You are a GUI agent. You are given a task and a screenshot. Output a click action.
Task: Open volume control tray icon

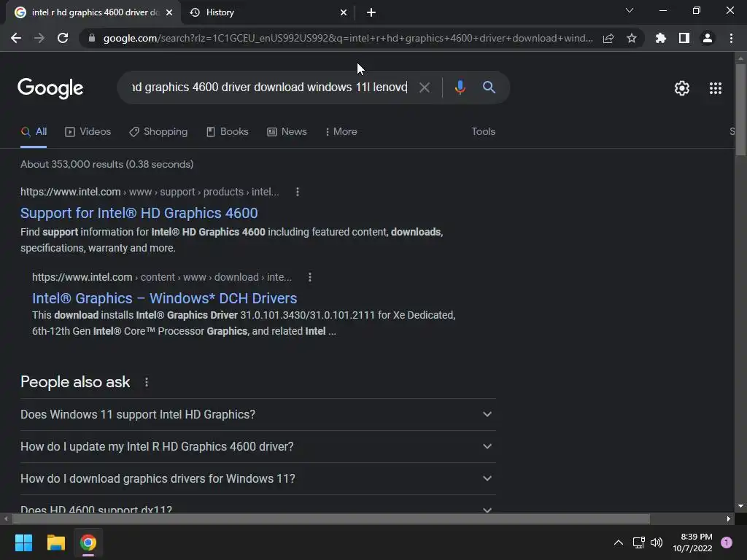point(657,542)
